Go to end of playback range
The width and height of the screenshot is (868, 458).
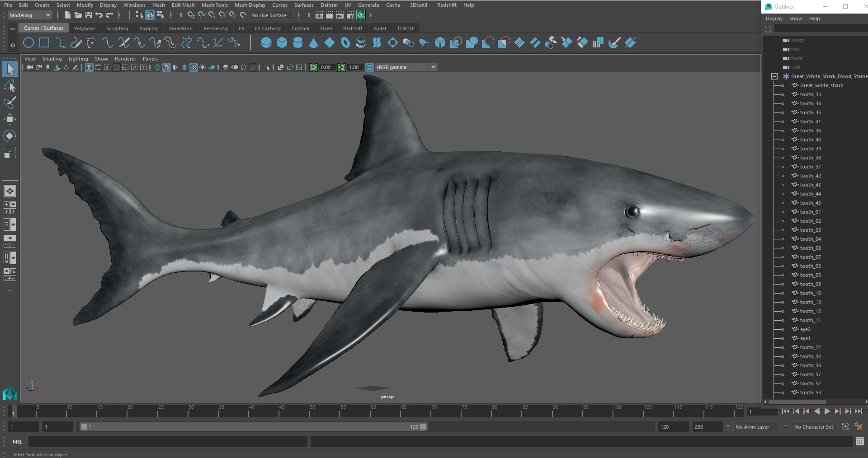click(858, 411)
